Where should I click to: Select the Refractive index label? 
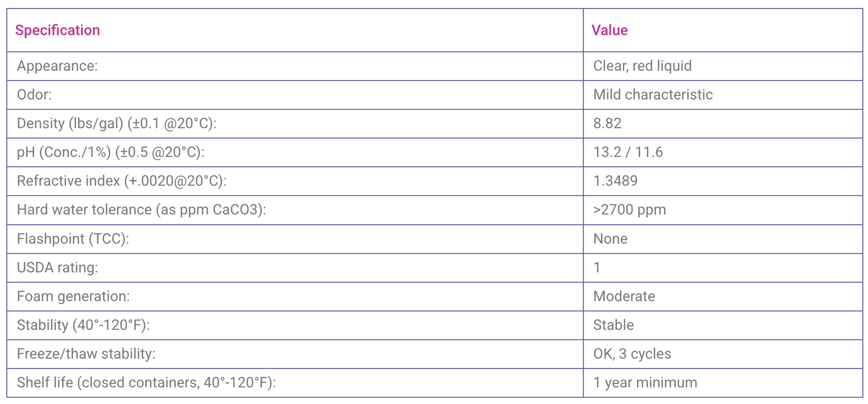click(122, 181)
